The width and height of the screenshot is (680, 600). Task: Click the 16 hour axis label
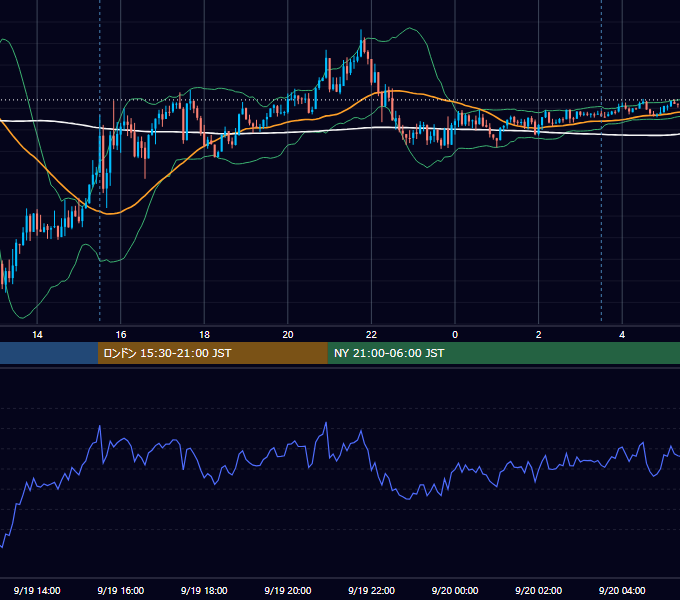121,335
